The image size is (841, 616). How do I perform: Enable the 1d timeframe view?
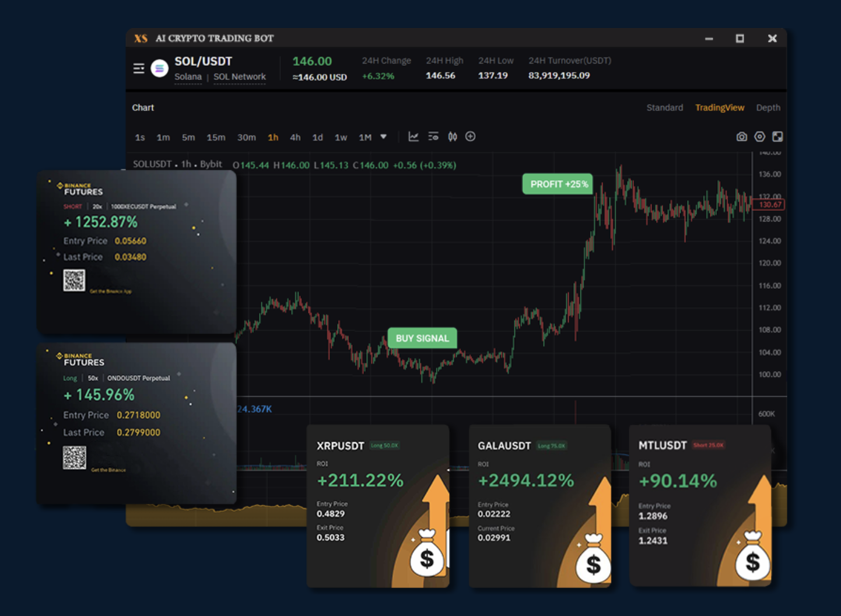click(x=317, y=137)
